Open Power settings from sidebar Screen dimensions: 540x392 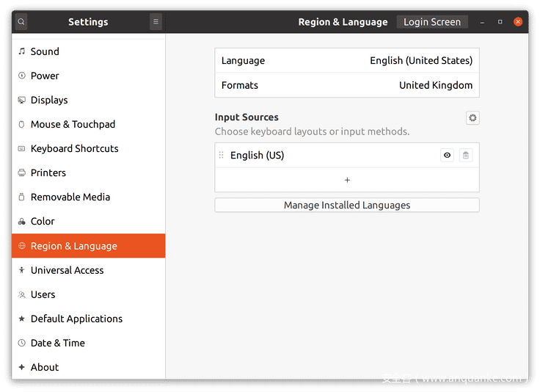click(x=45, y=76)
